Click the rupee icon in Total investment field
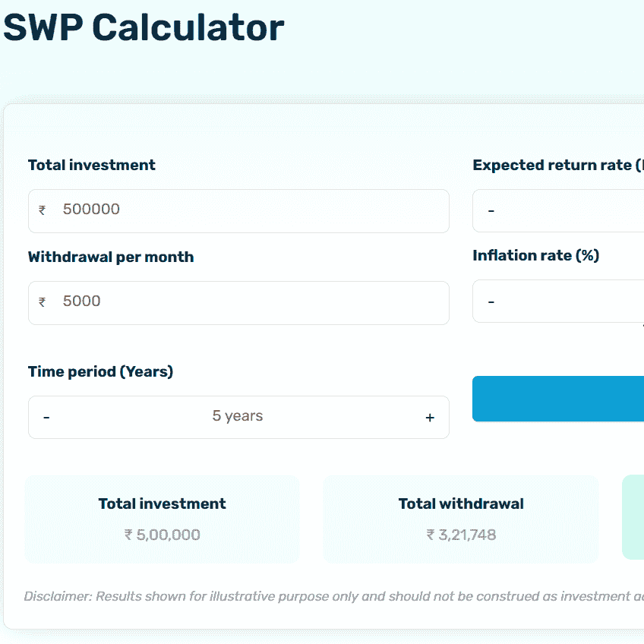 (43, 210)
